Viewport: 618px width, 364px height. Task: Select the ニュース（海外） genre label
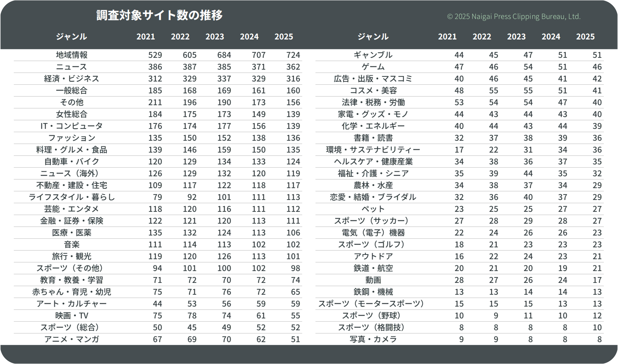pos(70,173)
